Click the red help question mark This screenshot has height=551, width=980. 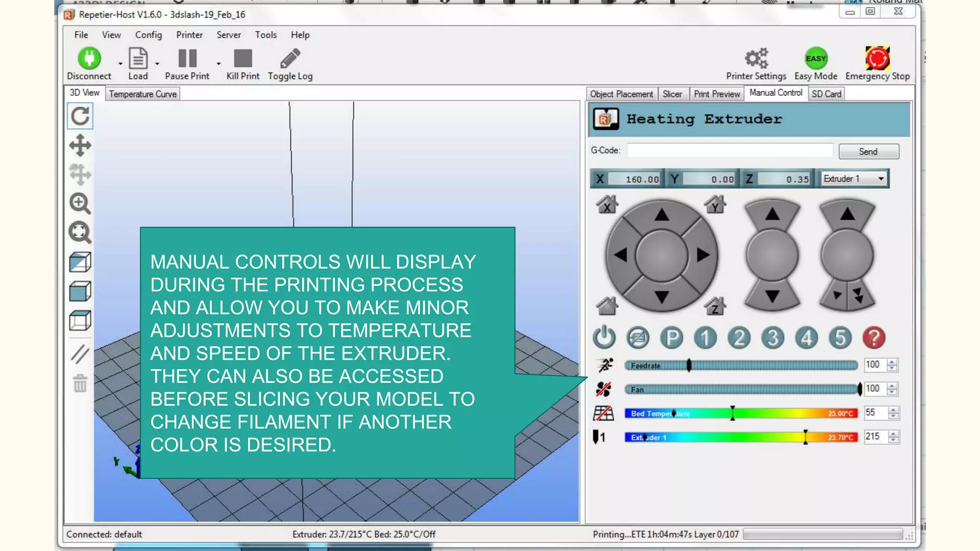874,338
